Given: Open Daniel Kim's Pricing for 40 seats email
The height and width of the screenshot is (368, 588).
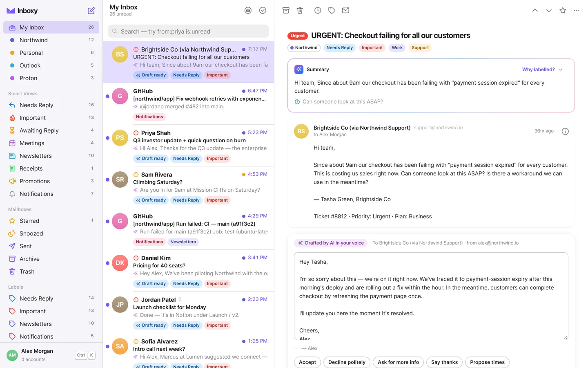Looking at the screenshot, I should click(188, 270).
